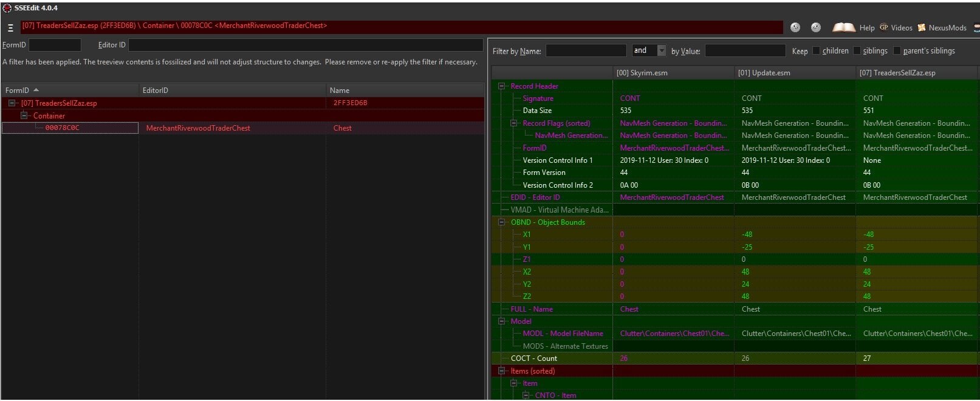980x401 pixels.
Task: Sort by the Name column header
Action: click(x=405, y=90)
